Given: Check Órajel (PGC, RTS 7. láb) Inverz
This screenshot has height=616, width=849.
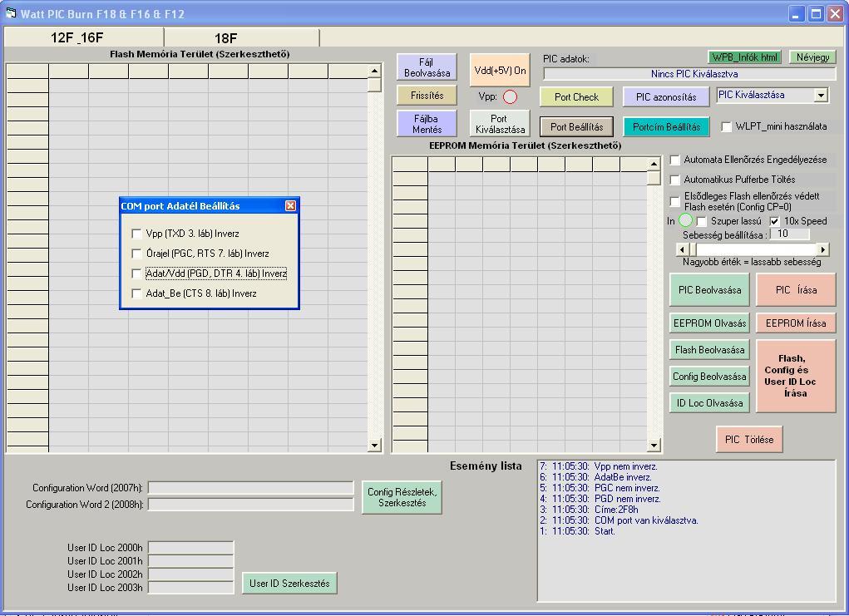Looking at the screenshot, I should (136, 254).
